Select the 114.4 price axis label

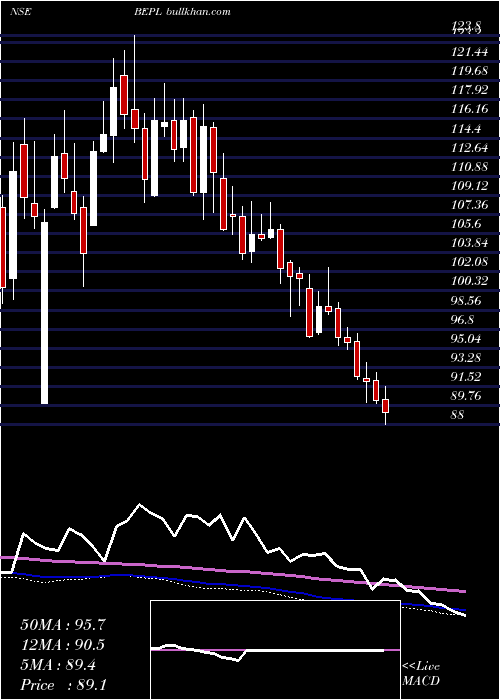tap(466, 129)
